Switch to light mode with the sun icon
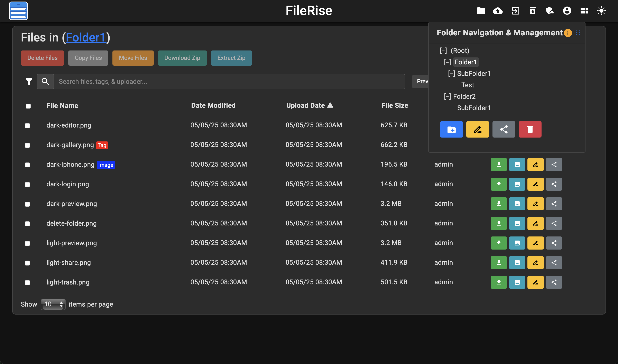This screenshot has height=364, width=618. click(x=601, y=11)
